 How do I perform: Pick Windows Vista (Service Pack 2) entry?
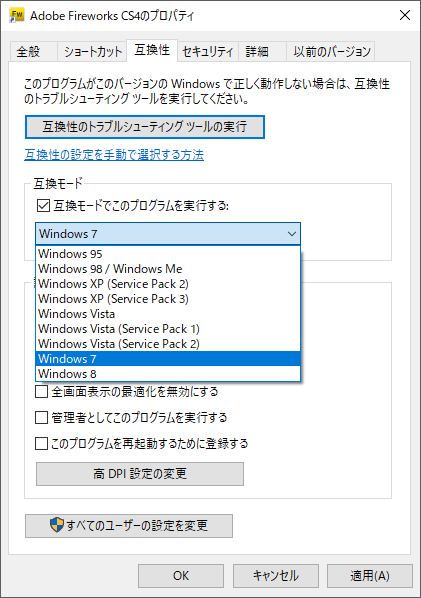coord(168,344)
